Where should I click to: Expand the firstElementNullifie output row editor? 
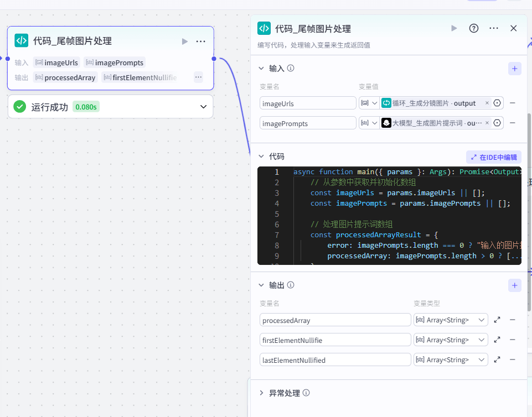tap(497, 340)
